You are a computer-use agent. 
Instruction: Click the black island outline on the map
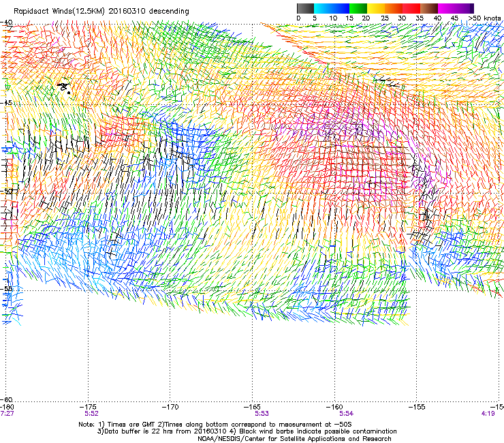[x=64, y=88]
